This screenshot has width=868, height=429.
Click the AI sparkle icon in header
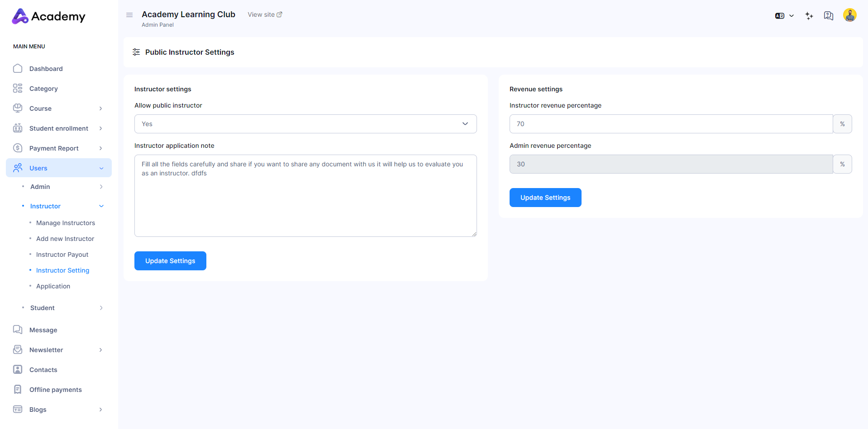[x=809, y=16]
